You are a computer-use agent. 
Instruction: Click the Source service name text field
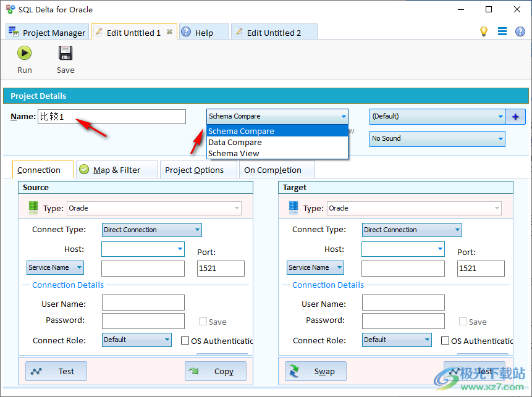pyautogui.click(x=143, y=269)
